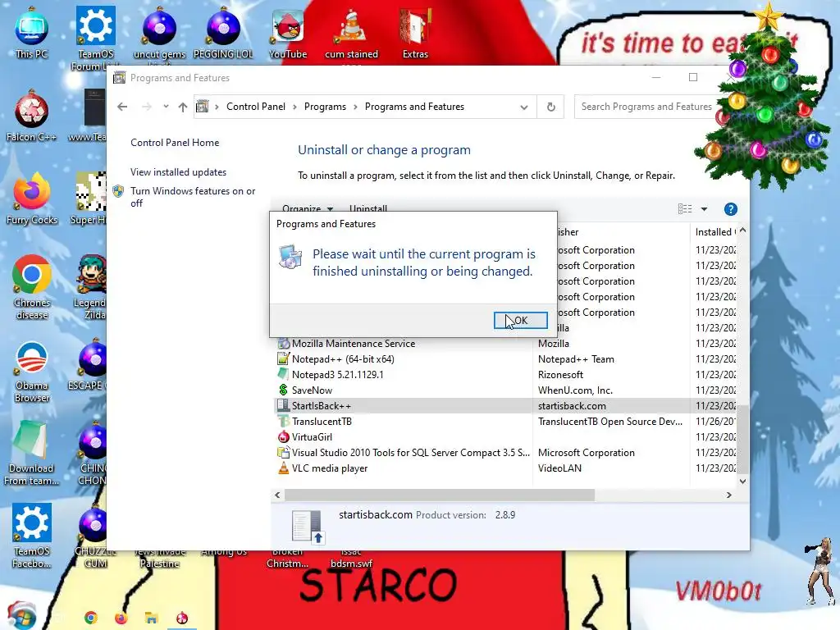Click OK in the Programs and Features dialog
Screen dimensions: 840x630
(520, 321)
